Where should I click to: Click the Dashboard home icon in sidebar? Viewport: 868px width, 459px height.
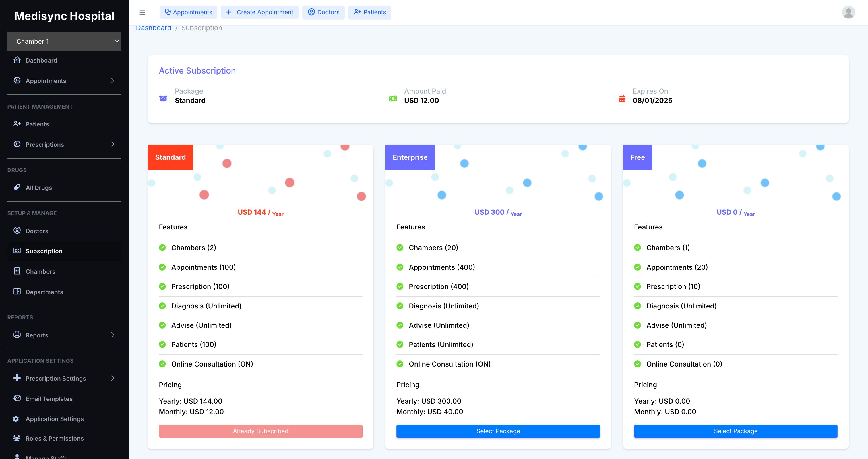(x=17, y=60)
